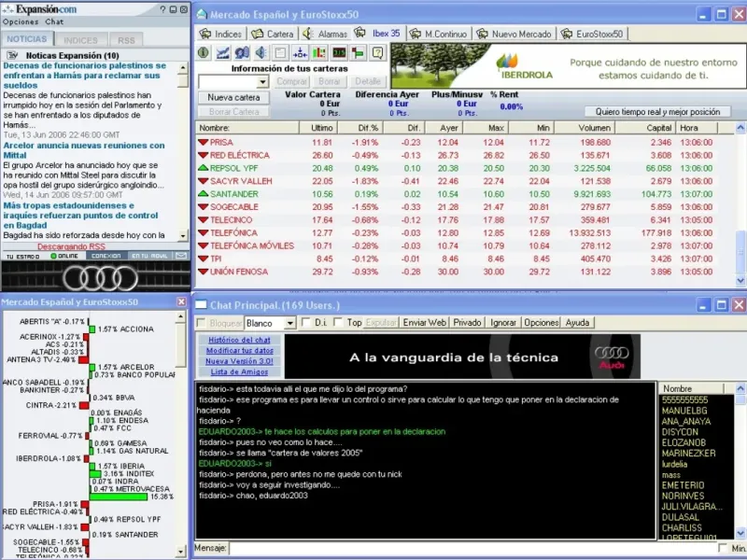The height and width of the screenshot is (560, 747).
Task: Select user MANUELBG in the chat list
Action: [684, 411]
